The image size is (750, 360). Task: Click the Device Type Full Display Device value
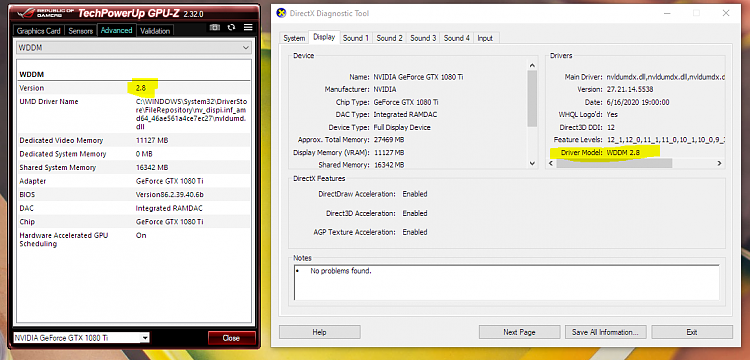click(402, 128)
